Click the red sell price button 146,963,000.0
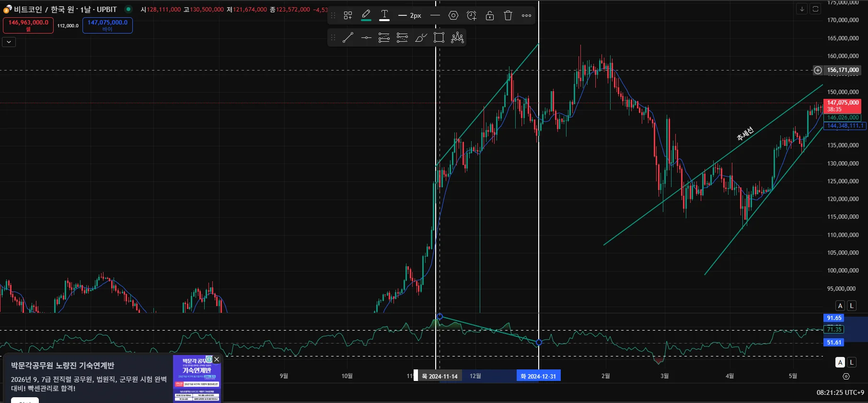The image size is (868, 403). 28,25
